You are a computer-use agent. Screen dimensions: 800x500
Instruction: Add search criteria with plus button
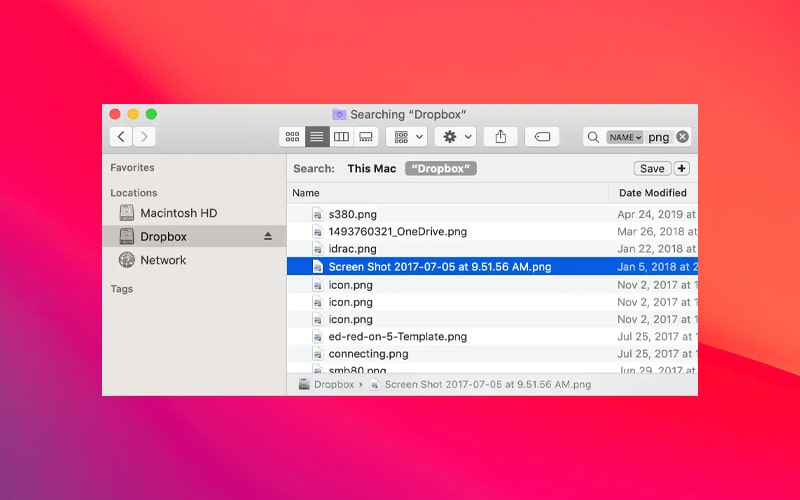682,169
